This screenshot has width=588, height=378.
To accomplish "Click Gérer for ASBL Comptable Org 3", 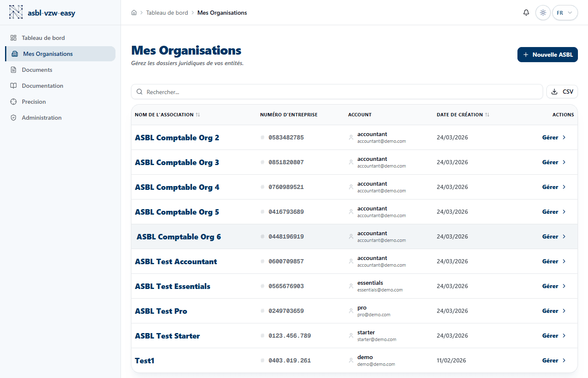I will (554, 162).
